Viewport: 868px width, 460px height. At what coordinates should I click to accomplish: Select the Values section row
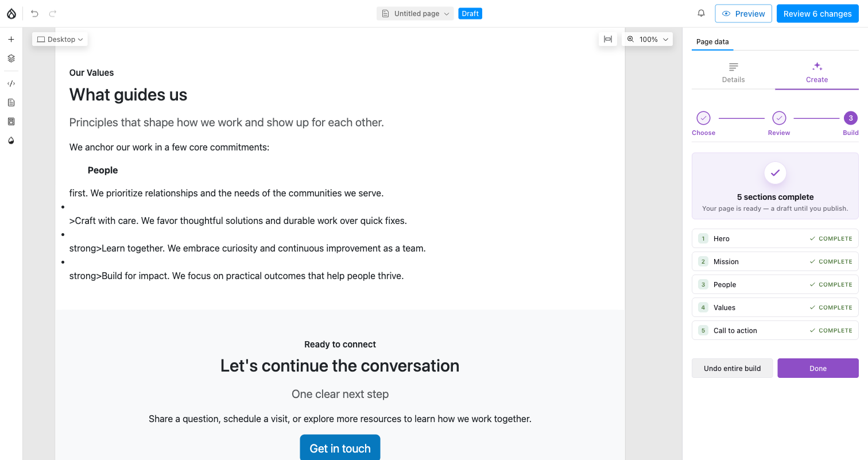pyautogui.click(x=775, y=307)
